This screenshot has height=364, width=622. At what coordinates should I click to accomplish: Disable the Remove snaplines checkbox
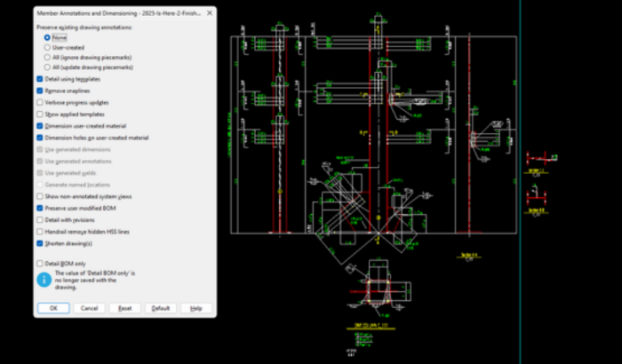pos(40,91)
